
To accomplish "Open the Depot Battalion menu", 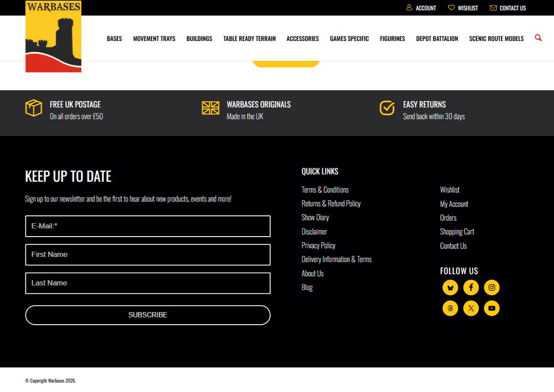I will tap(437, 39).
